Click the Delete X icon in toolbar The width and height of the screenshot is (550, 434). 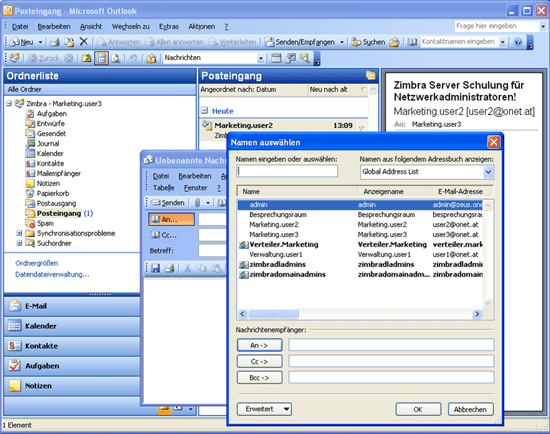[x=83, y=42]
